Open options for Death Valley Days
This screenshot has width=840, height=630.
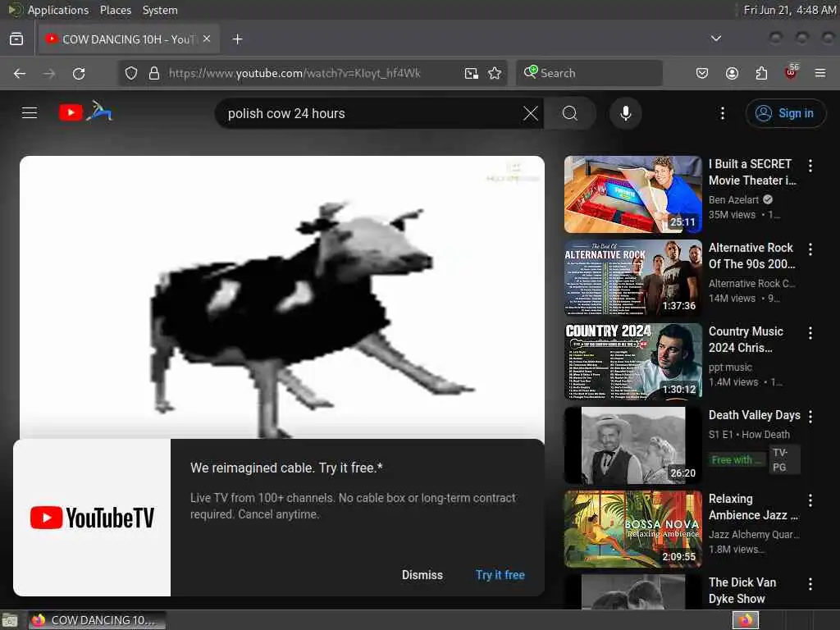coord(810,416)
